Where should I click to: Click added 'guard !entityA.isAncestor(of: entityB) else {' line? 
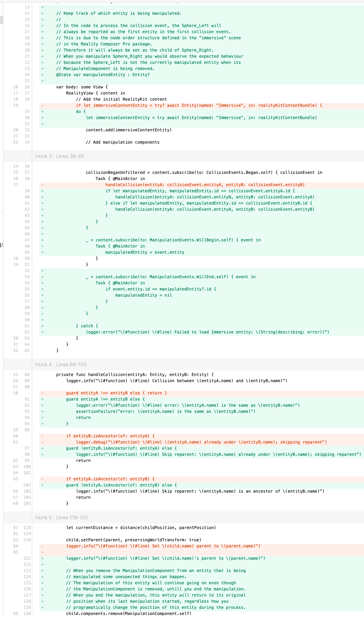coord(121,485)
